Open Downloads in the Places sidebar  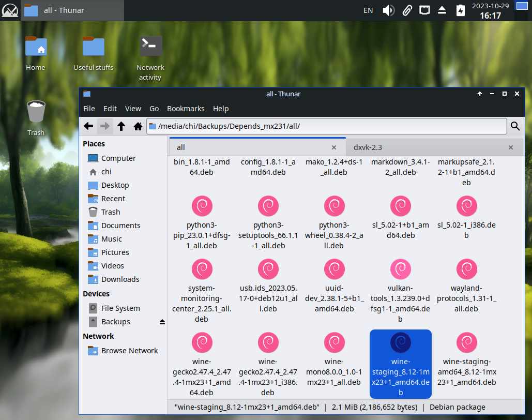pyautogui.click(x=120, y=279)
